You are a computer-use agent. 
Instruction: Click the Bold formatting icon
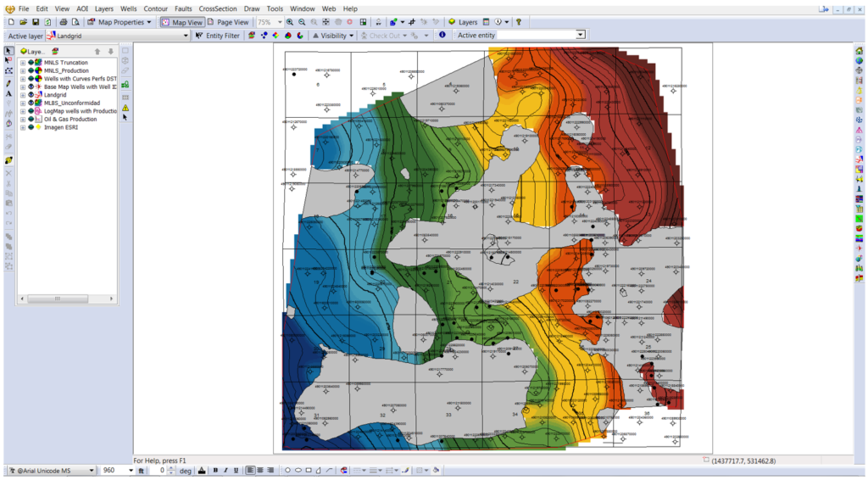[215, 471]
